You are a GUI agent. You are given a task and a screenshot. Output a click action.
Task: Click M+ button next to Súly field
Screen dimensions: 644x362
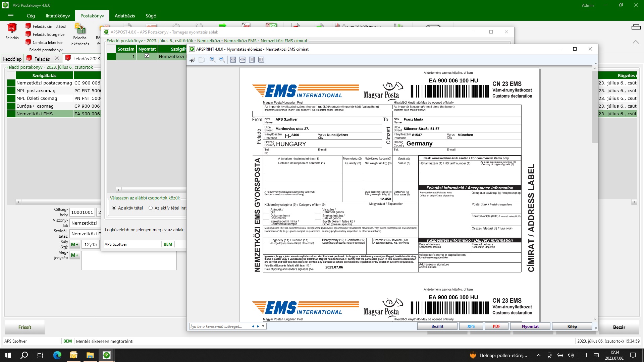tap(74, 244)
